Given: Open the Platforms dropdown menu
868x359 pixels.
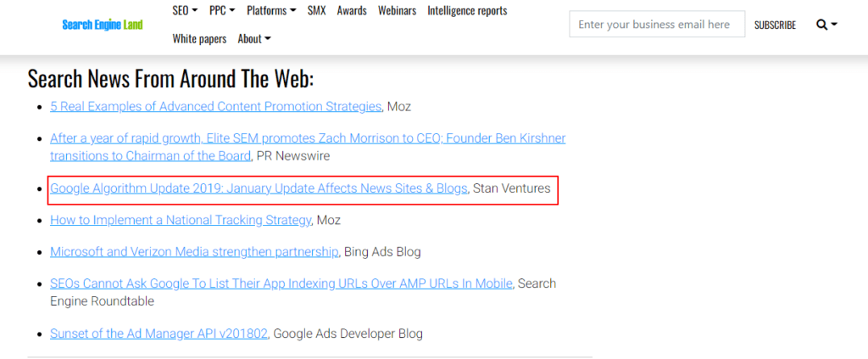Looking at the screenshot, I should 271,11.
